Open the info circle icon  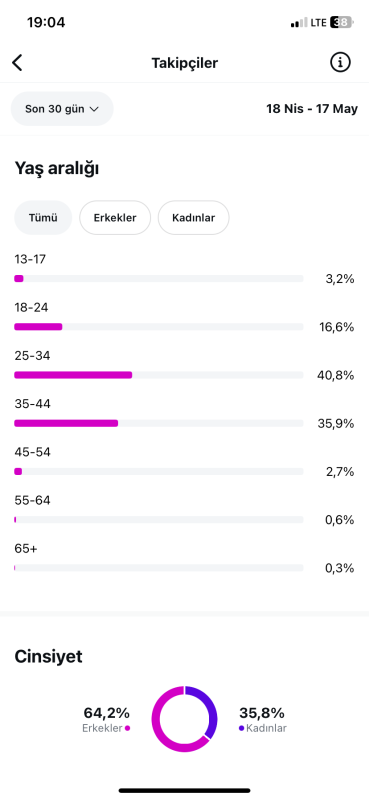point(340,63)
